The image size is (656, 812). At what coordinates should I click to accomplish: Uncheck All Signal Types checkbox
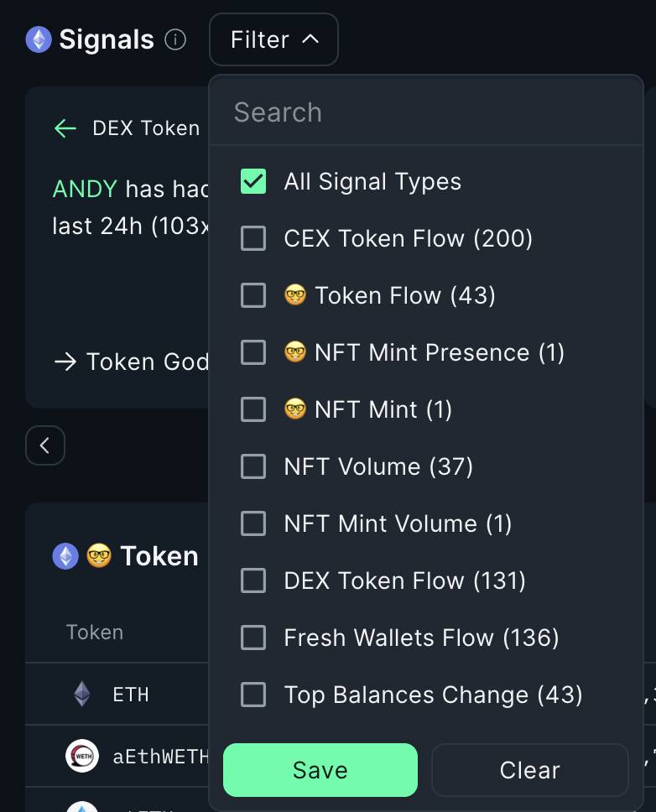point(253,181)
